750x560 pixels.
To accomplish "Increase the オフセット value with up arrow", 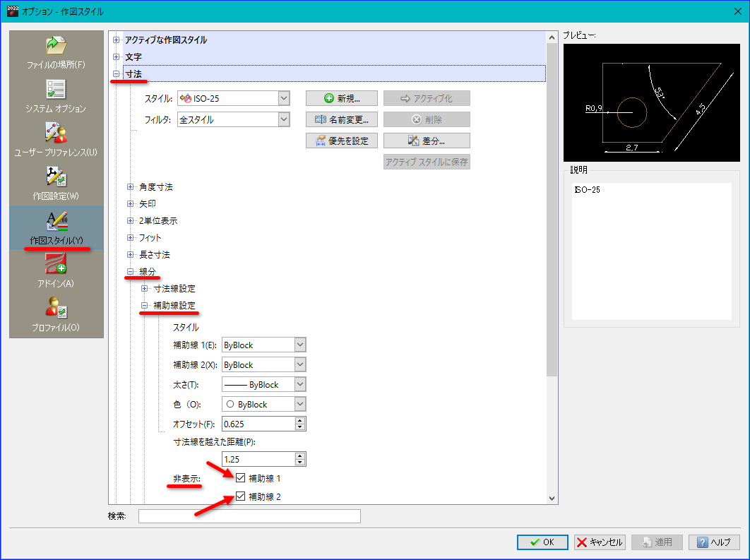I will tap(300, 421).
